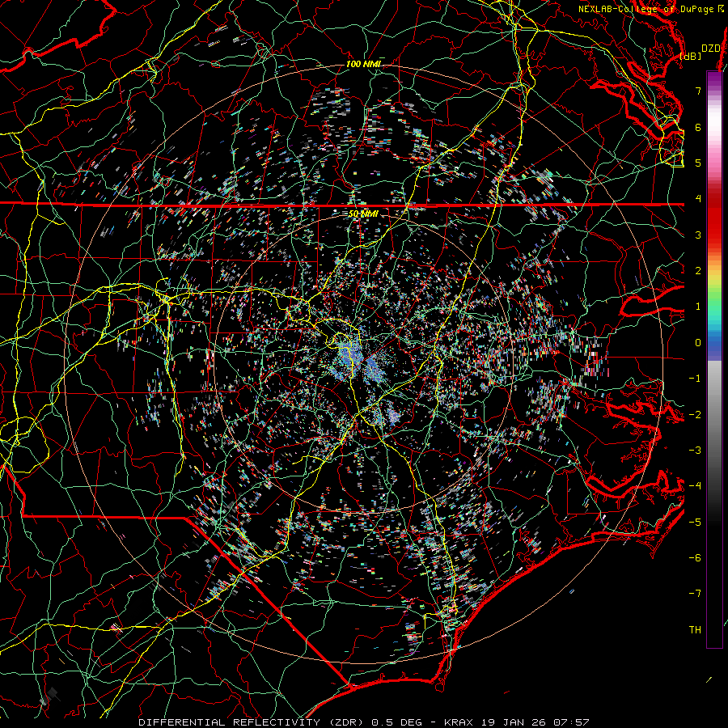Viewport: 728px width, 728px height.
Task: Click the 5 value on color scale
Action: click(x=698, y=163)
